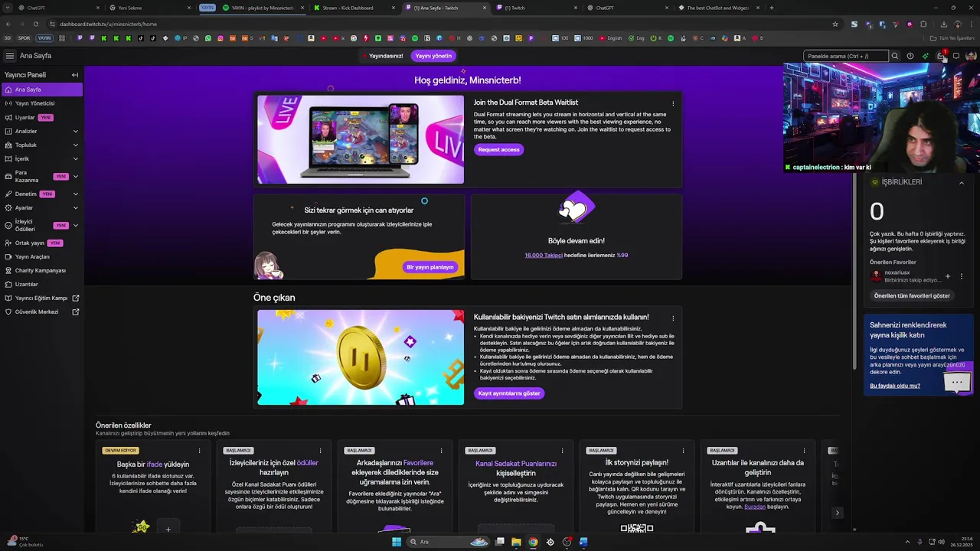The width and height of the screenshot is (980, 551).
Task: Open Ortak yayın in sidebar
Action: pyautogui.click(x=41, y=243)
